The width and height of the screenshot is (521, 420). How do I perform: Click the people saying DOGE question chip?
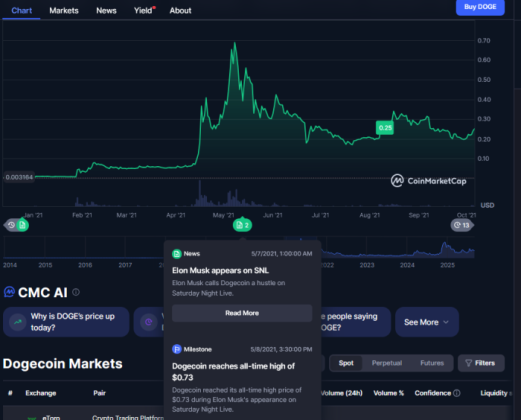356,322
